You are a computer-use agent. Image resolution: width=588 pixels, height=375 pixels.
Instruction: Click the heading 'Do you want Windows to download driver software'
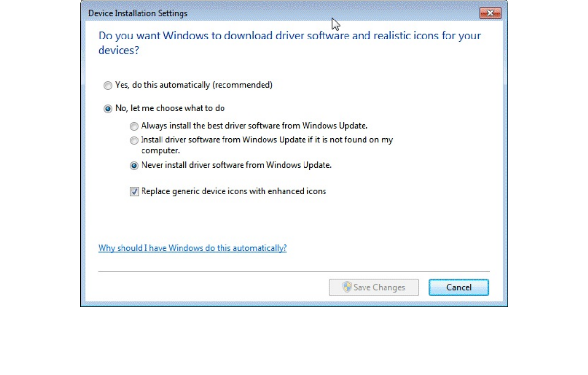290,42
